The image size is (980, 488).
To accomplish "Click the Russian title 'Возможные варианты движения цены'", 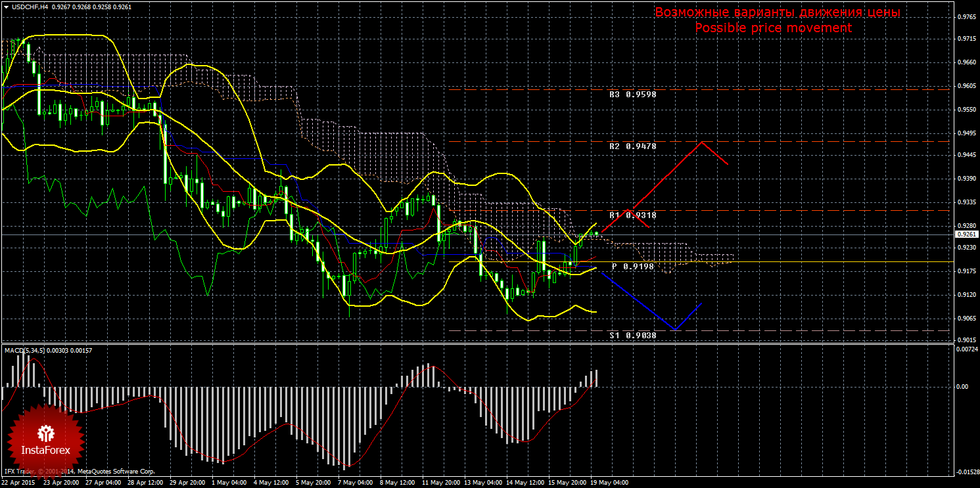I will [777, 13].
